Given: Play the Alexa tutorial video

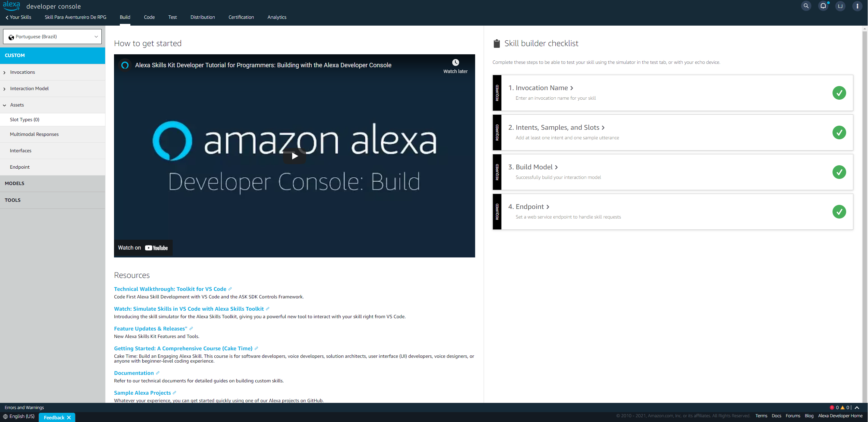Looking at the screenshot, I should [x=294, y=156].
